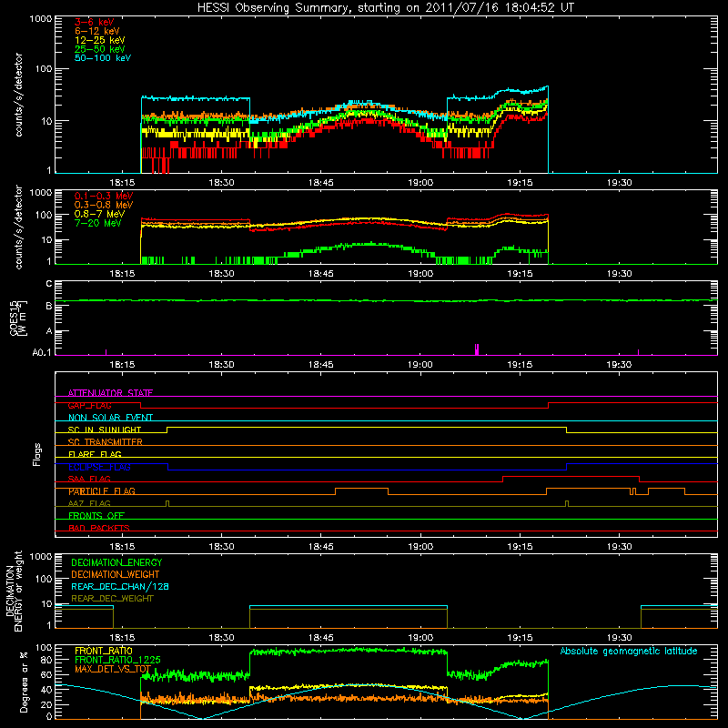Select the AAZ_FLAG label

coord(89,503)
